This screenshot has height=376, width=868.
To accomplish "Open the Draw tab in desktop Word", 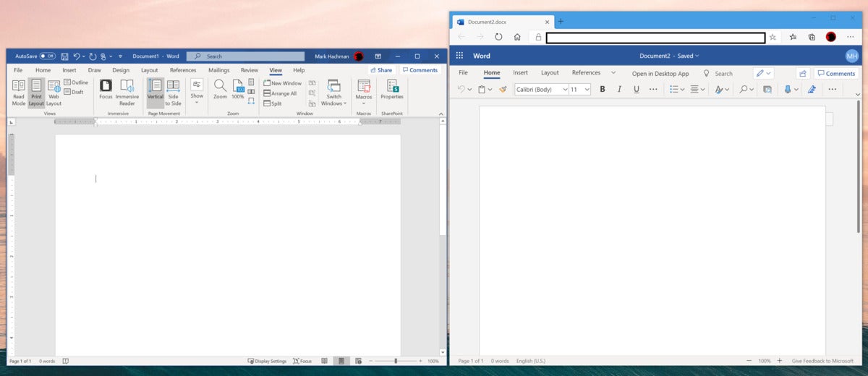I will (x=94, y=70).
